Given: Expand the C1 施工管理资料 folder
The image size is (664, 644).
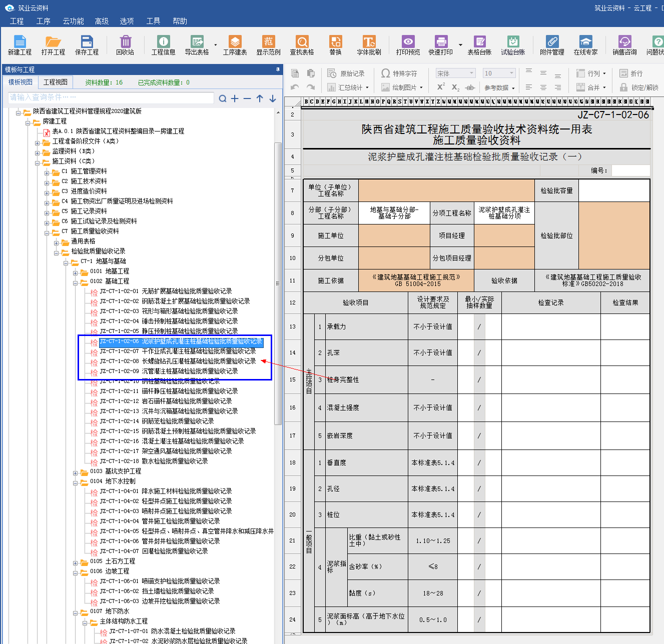Looking at the screenshot, I should pyautogui.click(x=47, y=173).
